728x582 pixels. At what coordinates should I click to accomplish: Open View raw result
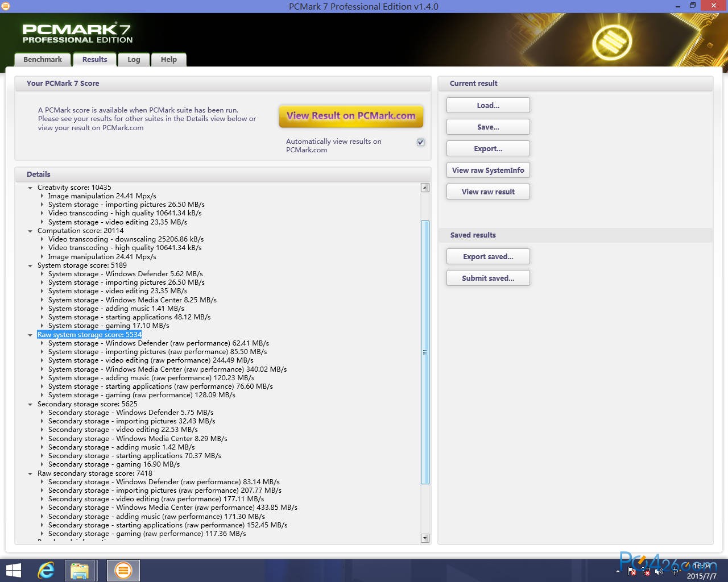tap(488, 192)
